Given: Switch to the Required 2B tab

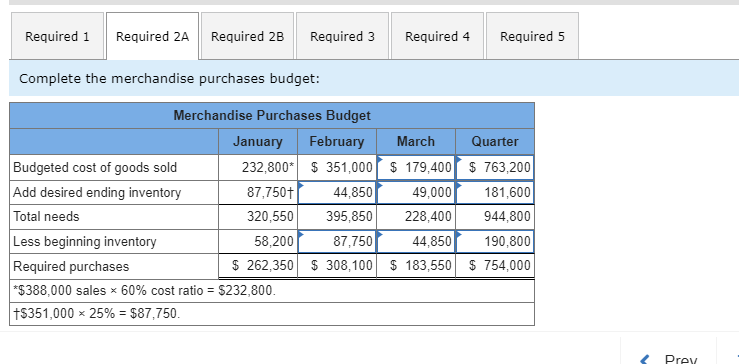Looking at the screenshot, I should pyautogui.click(x=247, y=36).
